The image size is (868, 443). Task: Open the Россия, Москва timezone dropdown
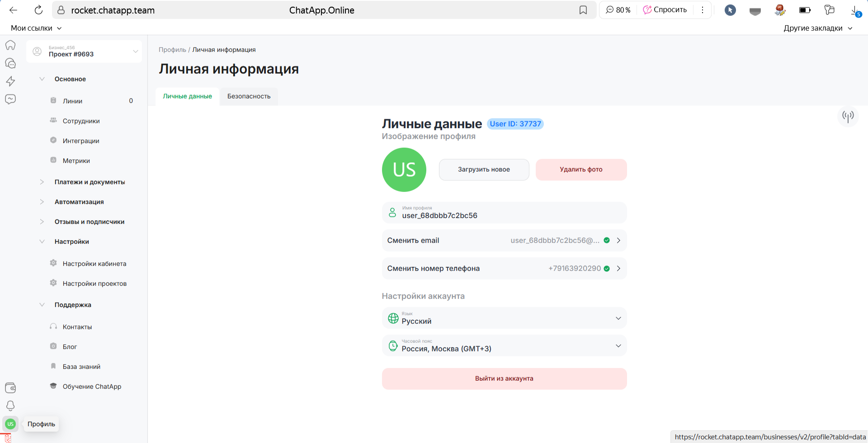tap(504, 346)
